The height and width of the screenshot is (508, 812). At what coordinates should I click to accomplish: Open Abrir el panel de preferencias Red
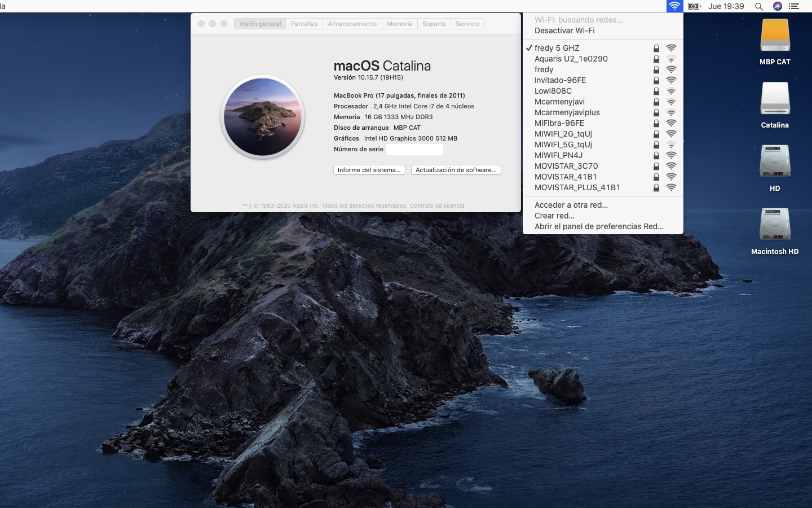[x=603, y=226]
